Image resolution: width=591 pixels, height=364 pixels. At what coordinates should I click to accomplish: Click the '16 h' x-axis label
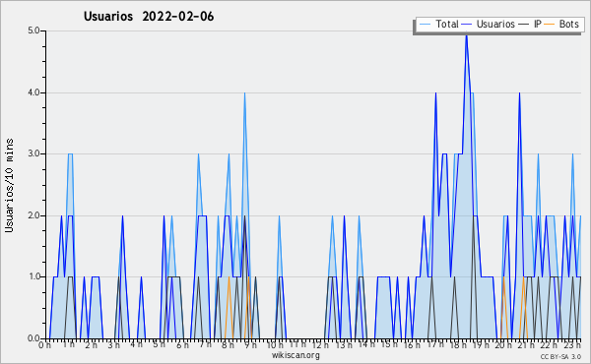[x=412, y=345]
